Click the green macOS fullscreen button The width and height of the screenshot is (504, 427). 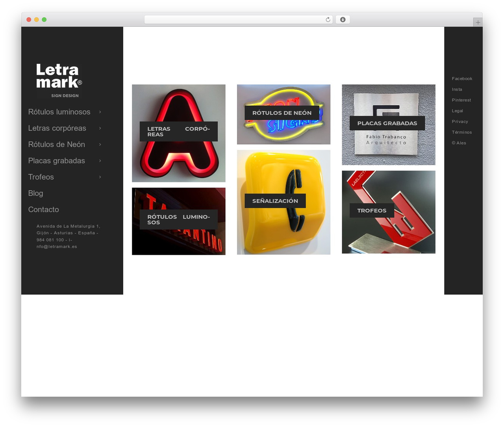pos(44,20)
